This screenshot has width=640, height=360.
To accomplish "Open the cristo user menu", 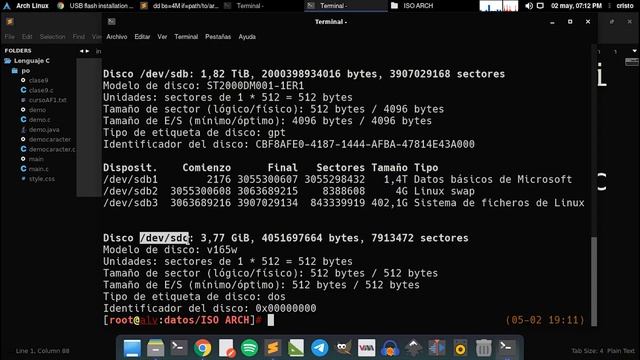I will pyautogui.click(x=624, y=6).
